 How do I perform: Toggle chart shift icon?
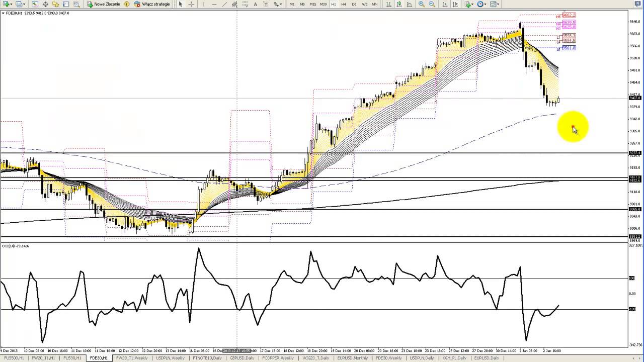point(455,4)
